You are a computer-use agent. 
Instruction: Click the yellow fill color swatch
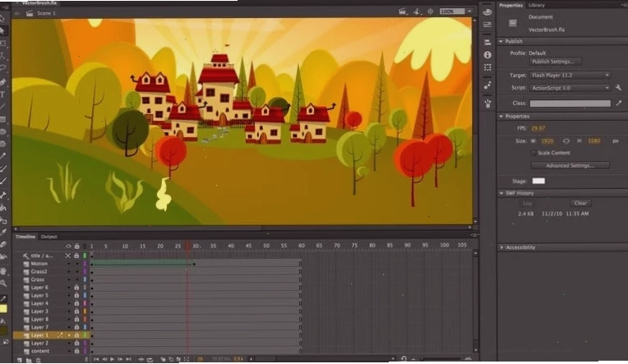[x=3, y=309]
